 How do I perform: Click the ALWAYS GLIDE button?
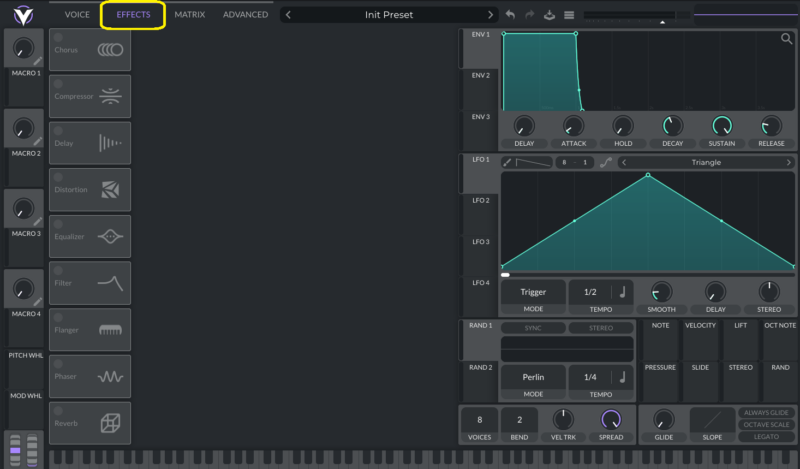tap(765, 412)
